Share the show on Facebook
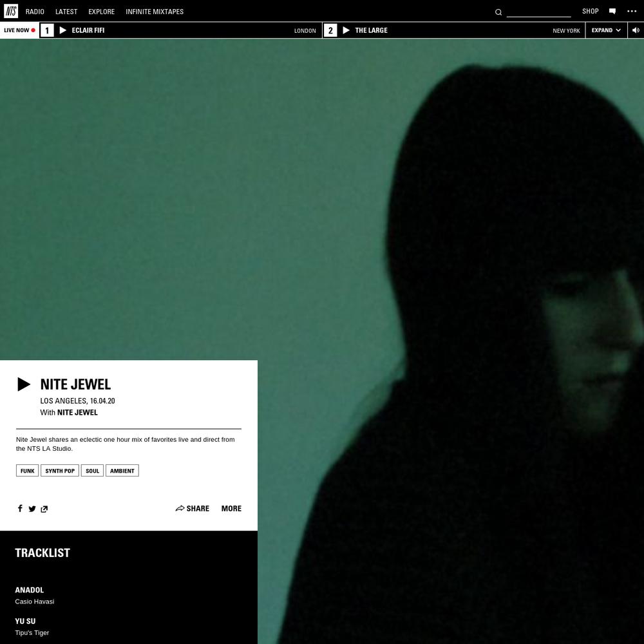This screenshot has width=644, height=644. pos(20,509)
